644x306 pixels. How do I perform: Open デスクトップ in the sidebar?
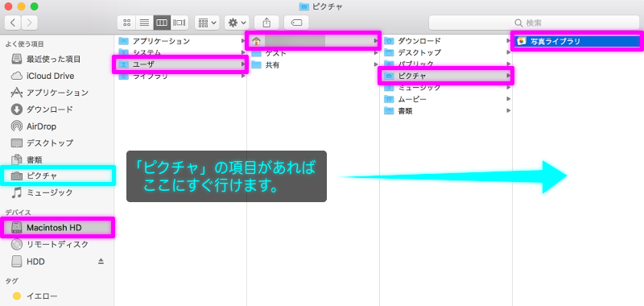click(57, 143)
